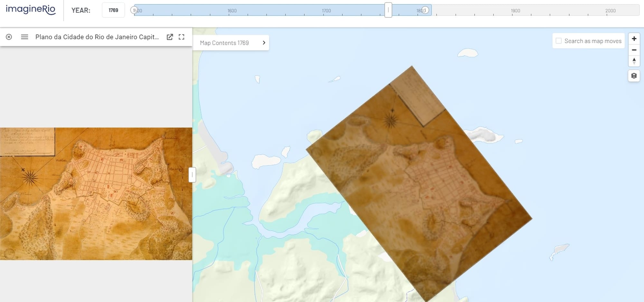Click the Plano da Cidade do Rio de Janeiro title

click(x=97, y=37)
